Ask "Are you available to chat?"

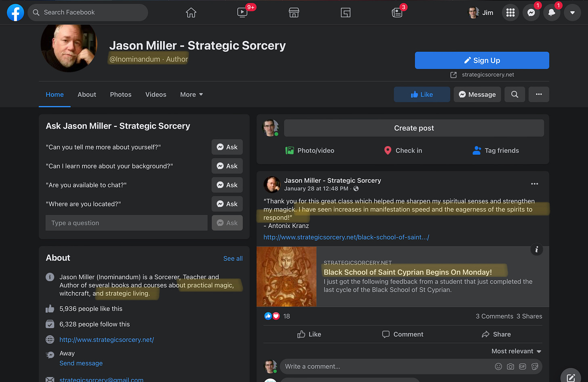(x=227, y=185)
